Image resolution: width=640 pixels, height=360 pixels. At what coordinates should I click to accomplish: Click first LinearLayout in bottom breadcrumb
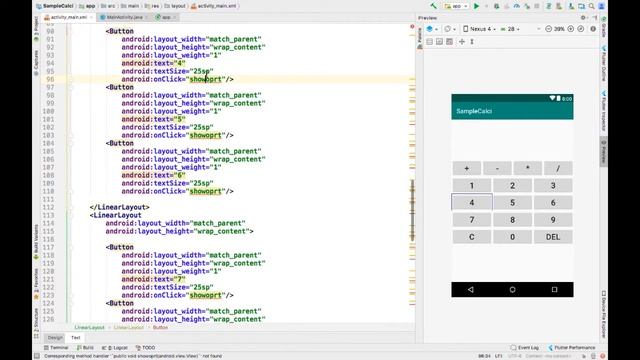[89, 327]
